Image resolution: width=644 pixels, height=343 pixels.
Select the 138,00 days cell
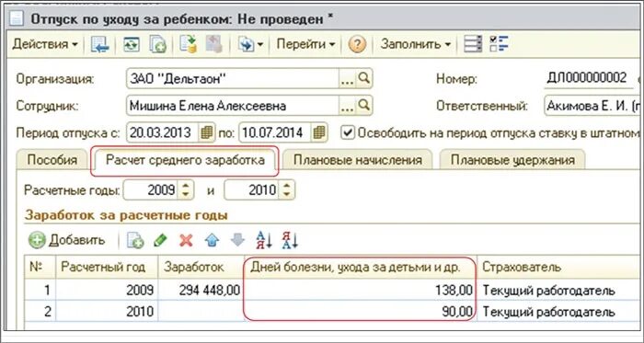pos(361,291)
